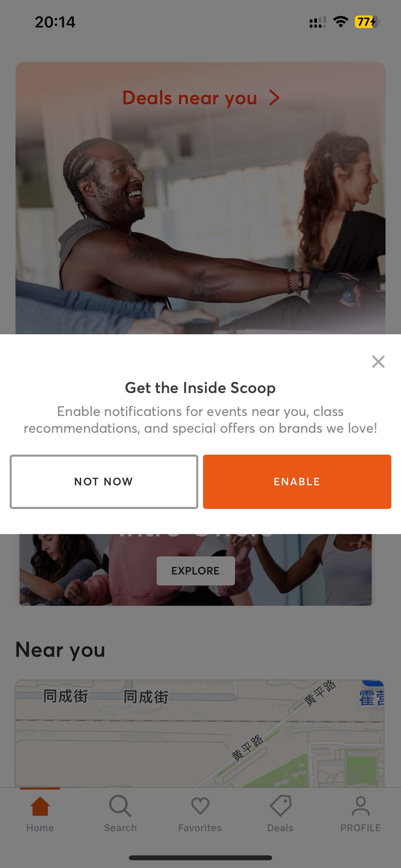Expand the Deals near you chevron

pyautogui.click(x=274, y=98)
